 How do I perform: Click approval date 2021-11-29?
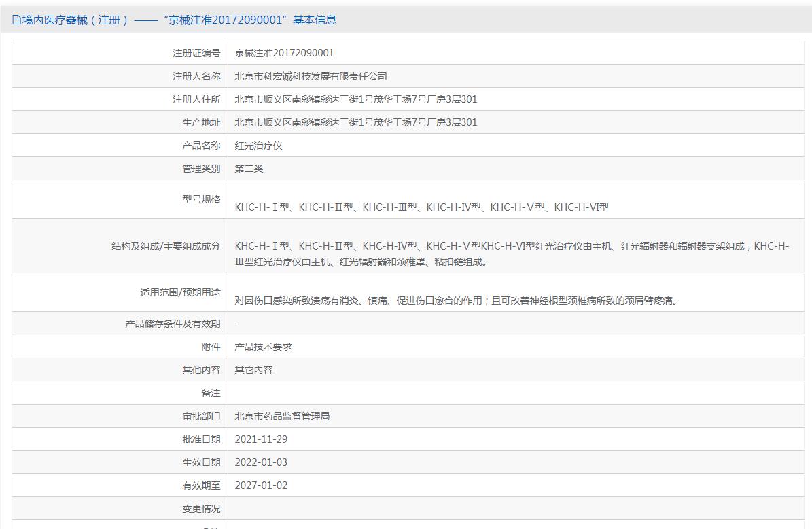coord(261,439)
